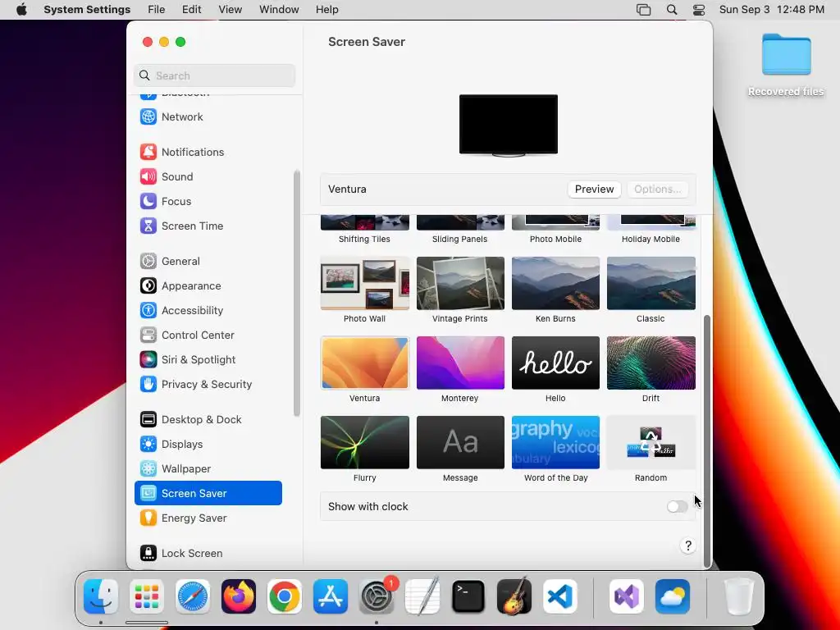Open Launchpad from the Dock
840x630 pixels.
click(x=147, y=596)
